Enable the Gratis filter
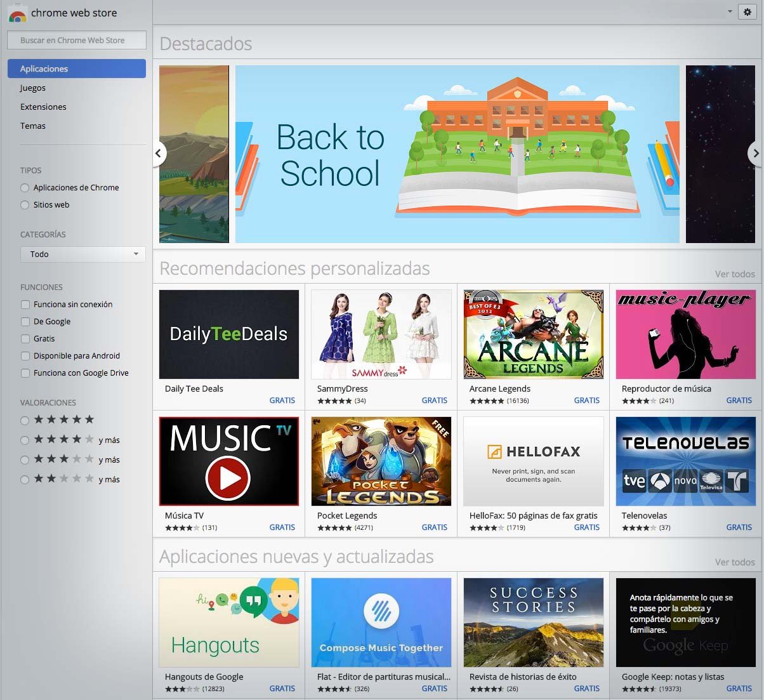 tap(25, 338)
